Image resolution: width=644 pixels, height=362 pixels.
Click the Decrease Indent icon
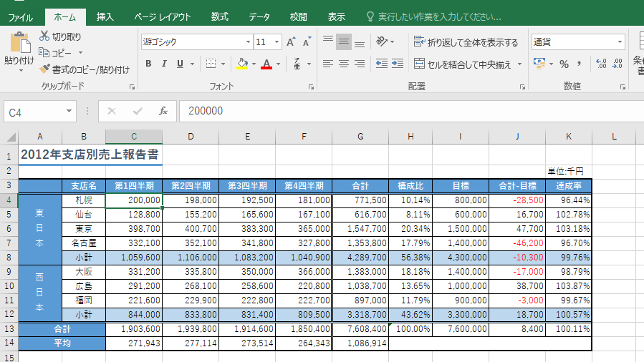(x=382, y=64)
